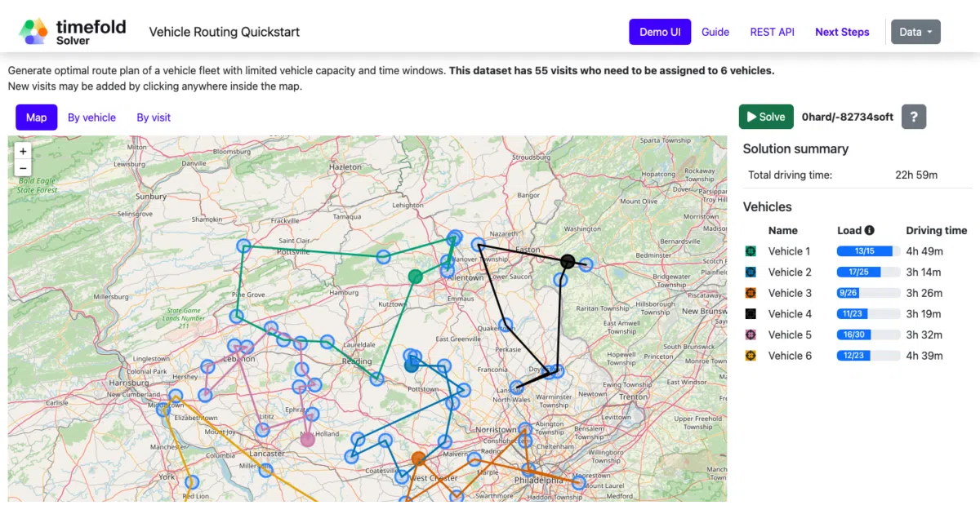The image size is (980, 514).
Task: Click Vehicle 2 load bar 17/25
Action: click(868, 273)
